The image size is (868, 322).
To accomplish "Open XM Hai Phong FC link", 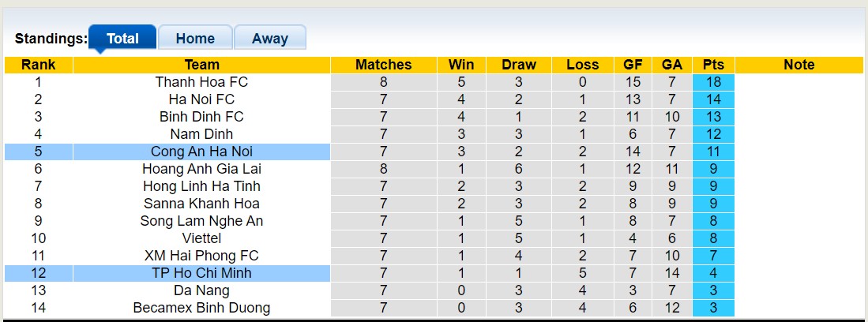I will click(x=201, y=256).
